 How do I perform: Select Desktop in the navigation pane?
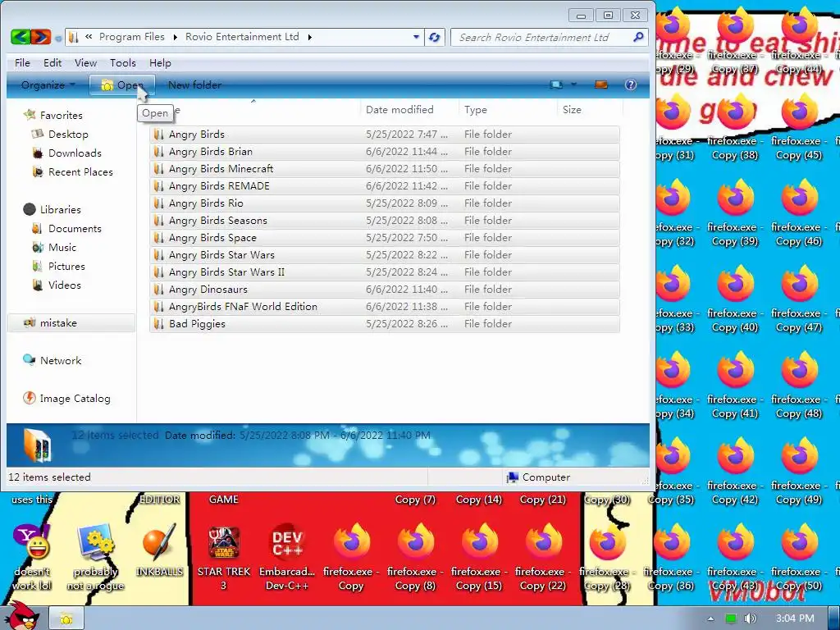pos(68,134)
